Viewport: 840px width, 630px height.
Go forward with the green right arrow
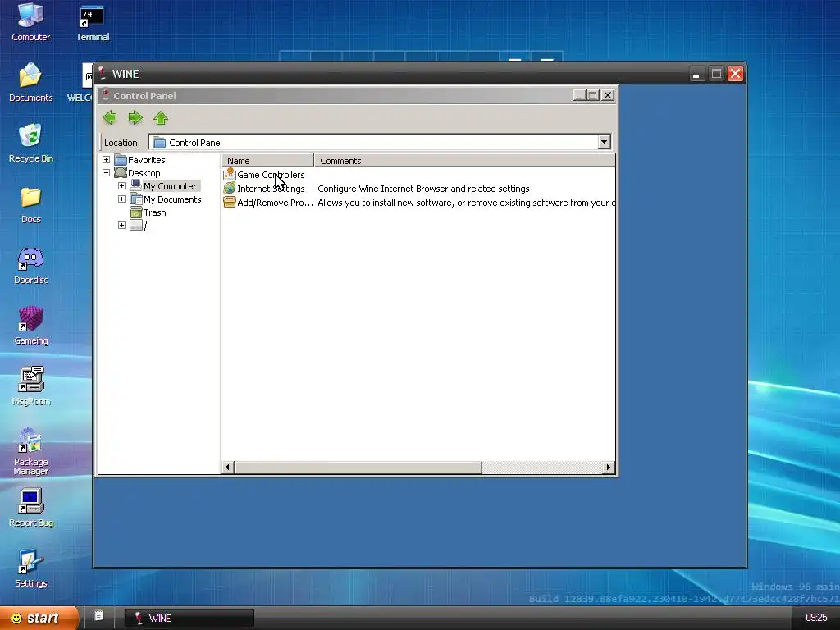point(135,118)
